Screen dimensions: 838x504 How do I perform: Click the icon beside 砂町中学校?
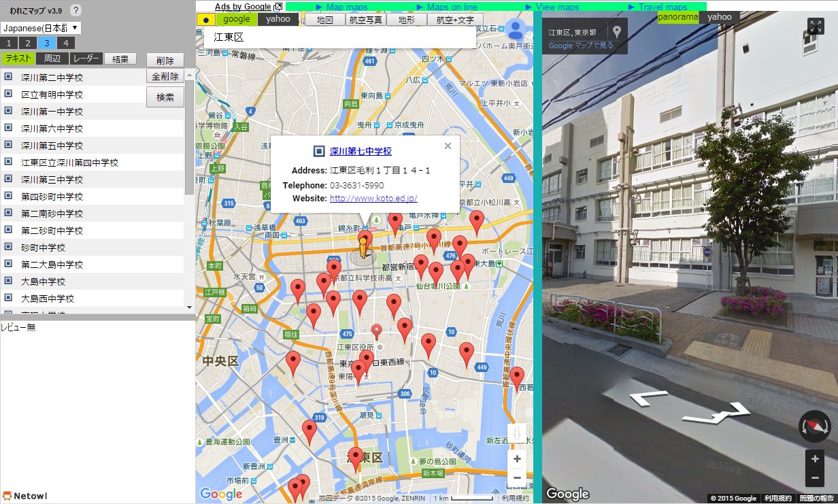point(8,247)
